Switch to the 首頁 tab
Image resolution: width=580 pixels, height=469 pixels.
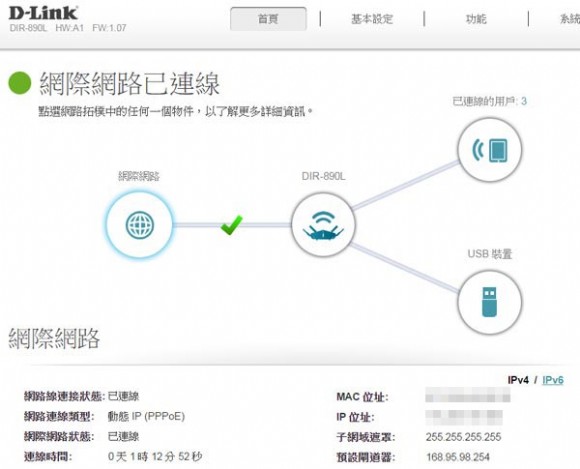pyautogui.click(x=268, y=18)
